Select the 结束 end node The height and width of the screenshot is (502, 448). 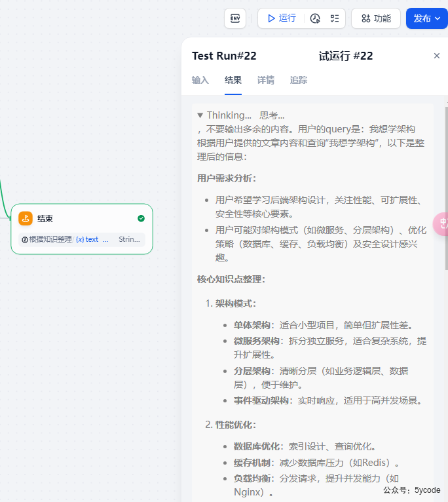(x=82, y=229)
